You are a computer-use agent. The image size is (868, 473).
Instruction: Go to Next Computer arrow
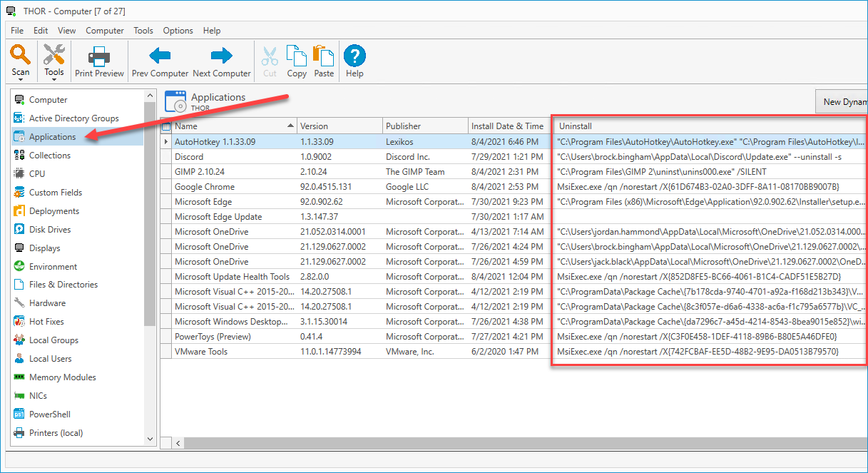coord(222,56)
